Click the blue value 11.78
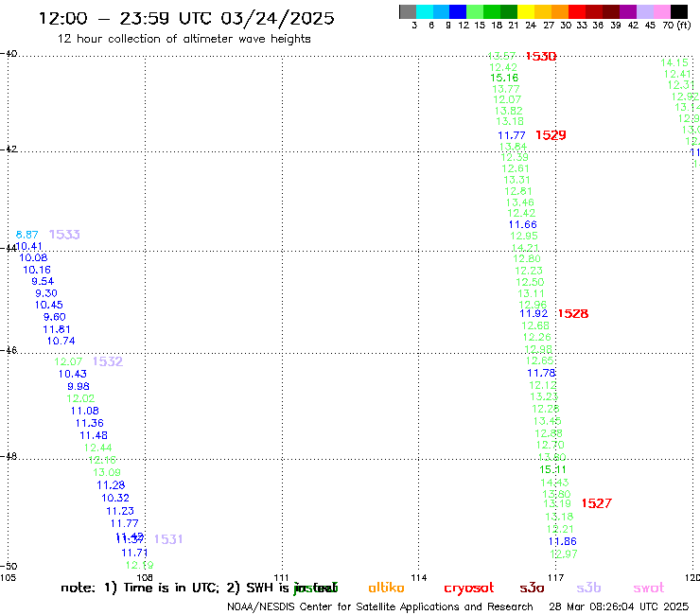 (x=541, y=373)
